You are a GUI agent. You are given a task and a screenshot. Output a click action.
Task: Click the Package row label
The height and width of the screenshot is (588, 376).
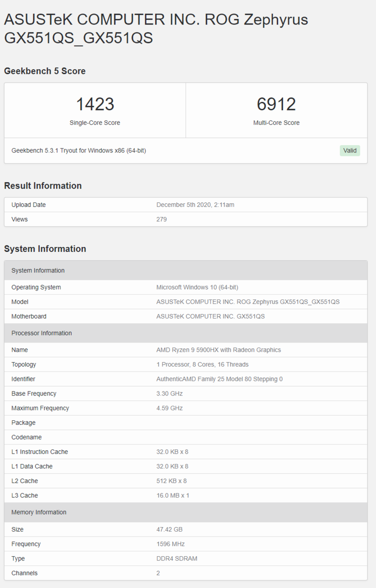pyautogui.click(x=23, y=423)
